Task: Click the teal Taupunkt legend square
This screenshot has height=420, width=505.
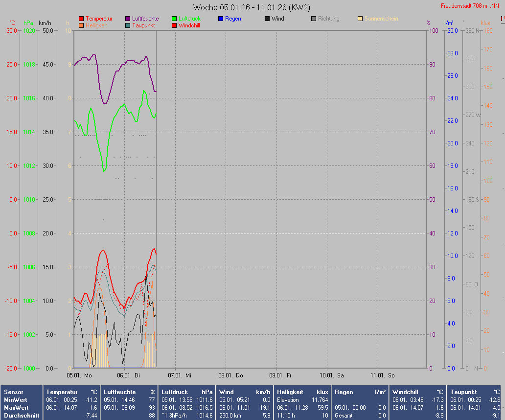Action: [x=128, y=25]
